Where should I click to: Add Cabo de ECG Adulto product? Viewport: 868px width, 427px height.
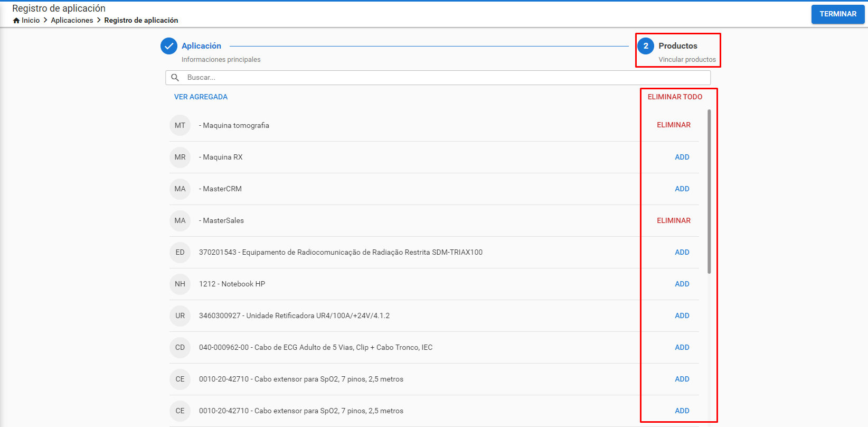682,347
